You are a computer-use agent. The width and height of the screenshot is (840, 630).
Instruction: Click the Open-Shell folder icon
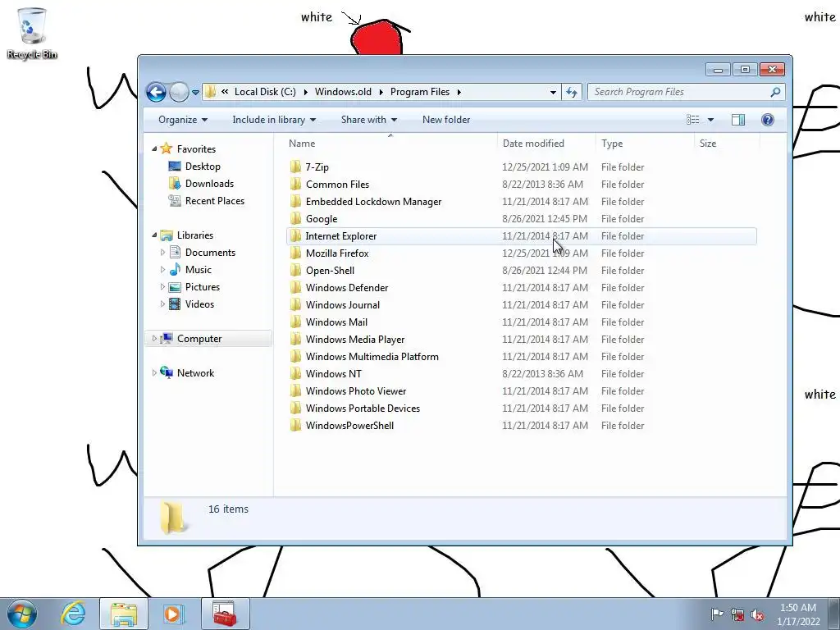click(x=295, y=270)
